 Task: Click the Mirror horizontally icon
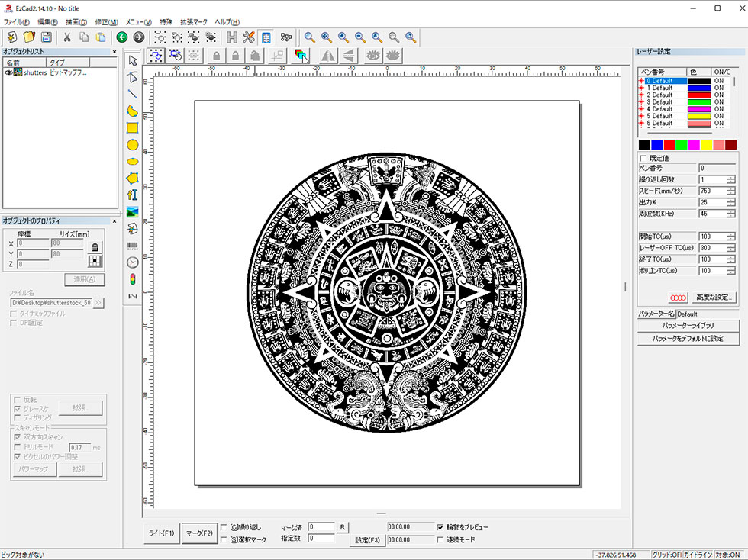[328, 56]
